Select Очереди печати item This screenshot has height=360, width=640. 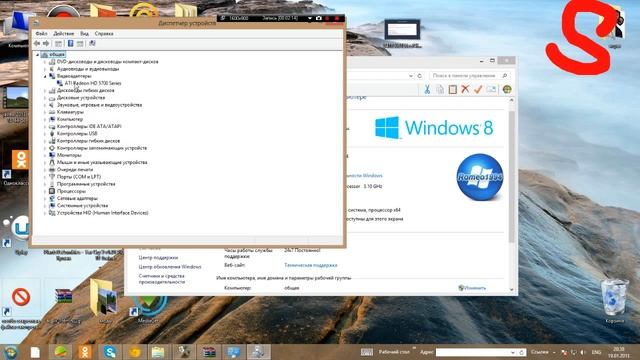click(x=75, y=170)
